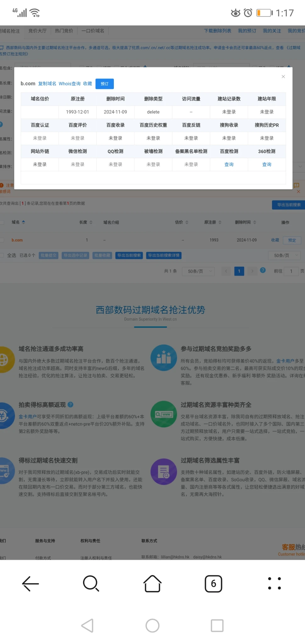Open the 50条/页 dropdown beside the export buttons
This screenshot has width=305, height=644.
coord(284,255)
